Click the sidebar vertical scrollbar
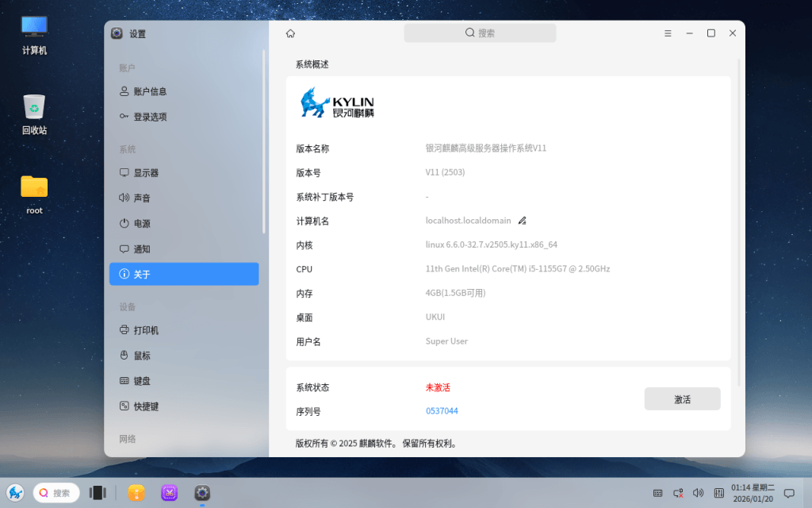 coord(263,141)
